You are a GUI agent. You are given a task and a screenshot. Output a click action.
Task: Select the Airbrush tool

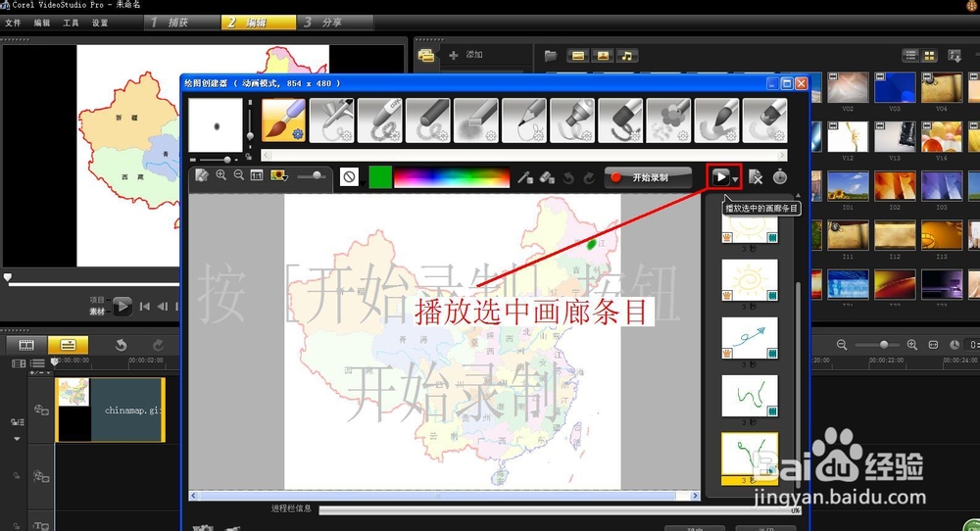point(332,120)
